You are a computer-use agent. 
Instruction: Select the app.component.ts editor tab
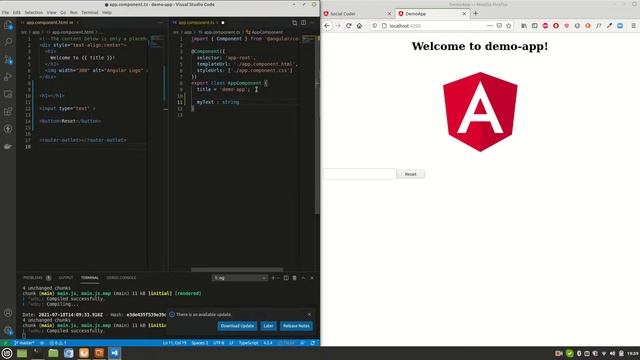(198, 23)
